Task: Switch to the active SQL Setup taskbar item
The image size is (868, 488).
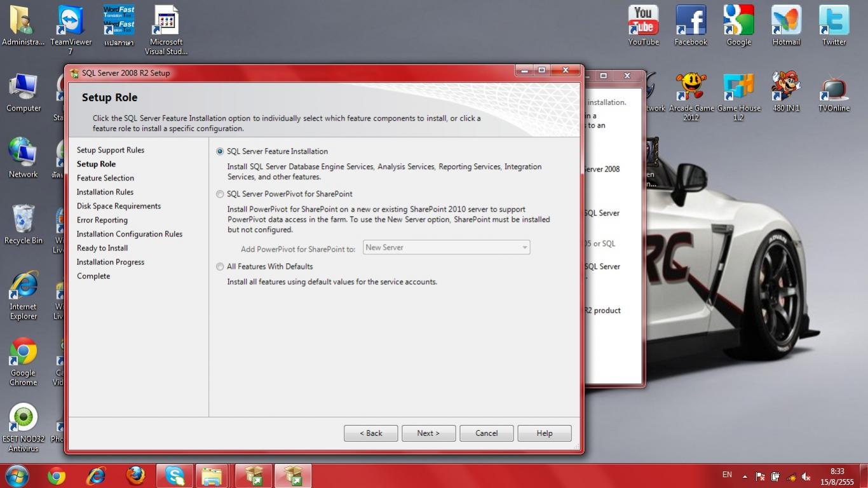Action: click(x=293, y=475)
